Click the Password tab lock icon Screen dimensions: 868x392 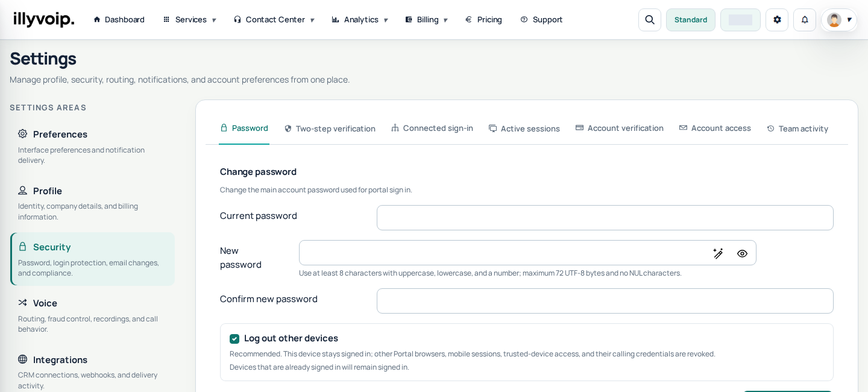(224, 128)
